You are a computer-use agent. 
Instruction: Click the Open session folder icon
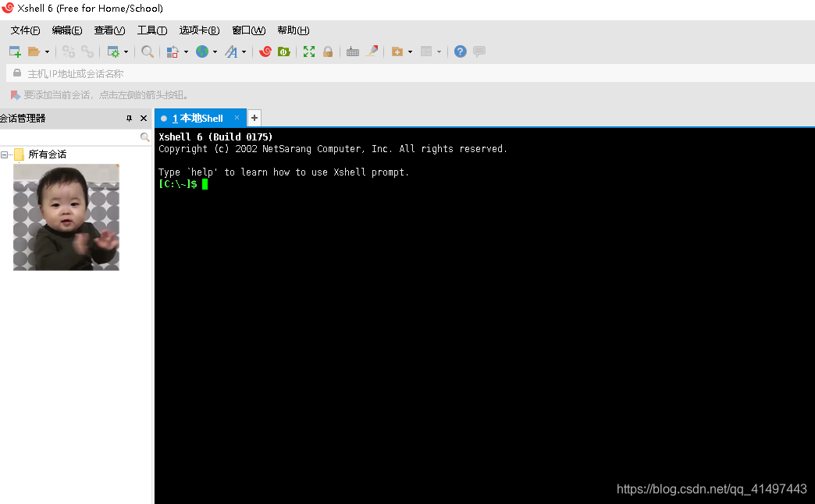tap(34, 51)
